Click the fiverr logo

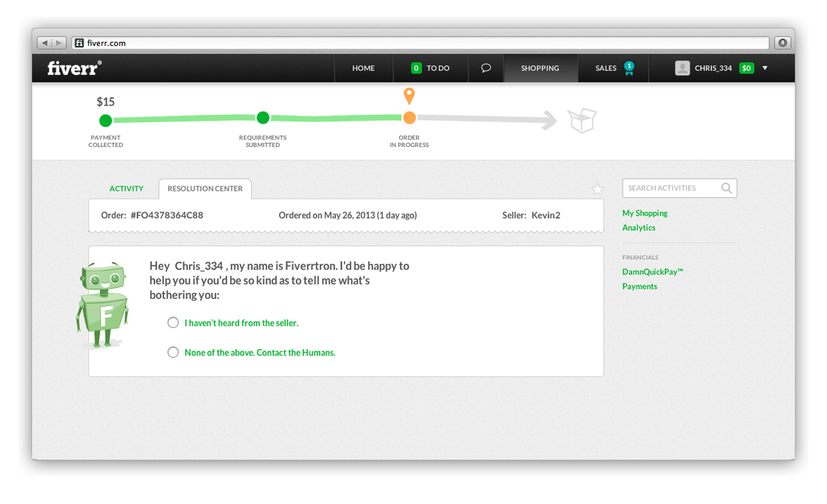pos(73,68)
